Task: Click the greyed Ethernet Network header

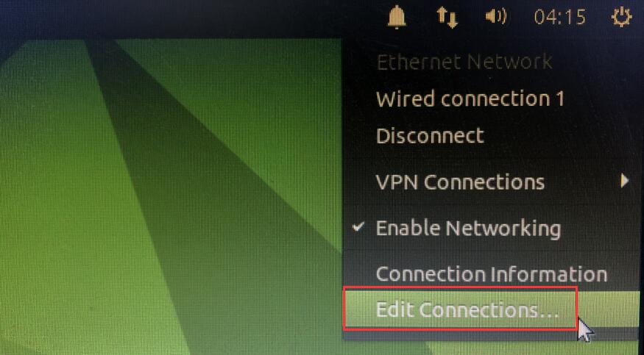Action: pos(464,62)
